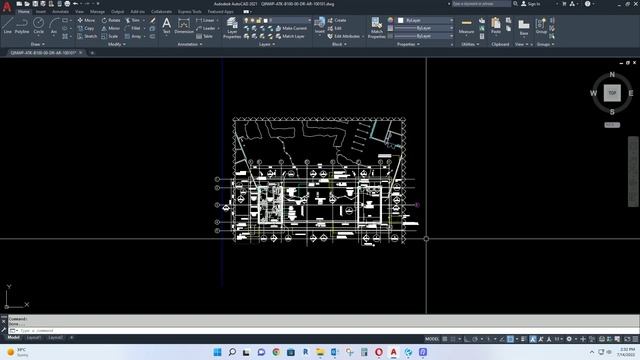Click the white ByLayer color swatch
Image resolution: width=640 pixels, height=360 pixels.
coord(401,20)
